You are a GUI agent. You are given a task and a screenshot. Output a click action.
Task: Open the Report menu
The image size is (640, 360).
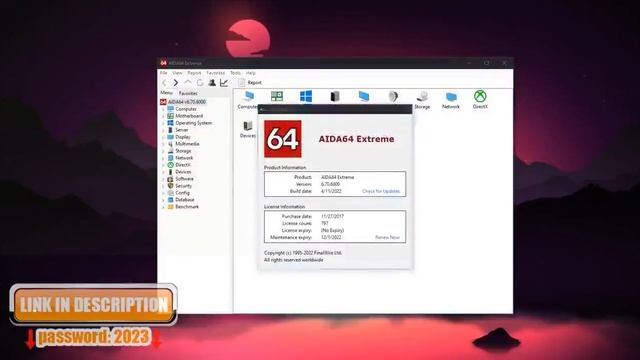(194, 73)
